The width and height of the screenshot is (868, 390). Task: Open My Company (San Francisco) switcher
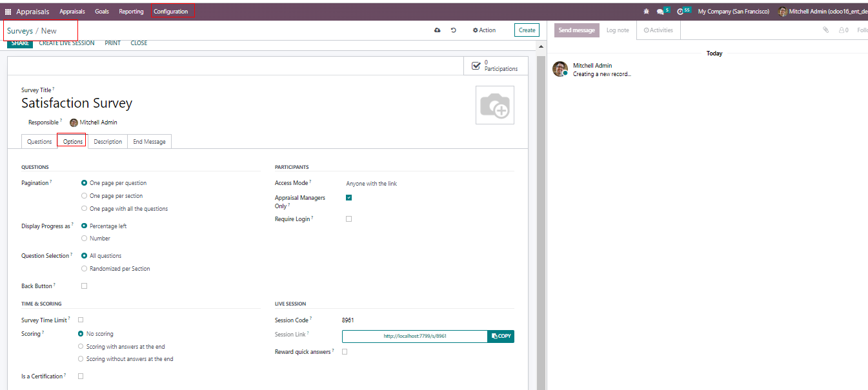[x=733, y=12]
